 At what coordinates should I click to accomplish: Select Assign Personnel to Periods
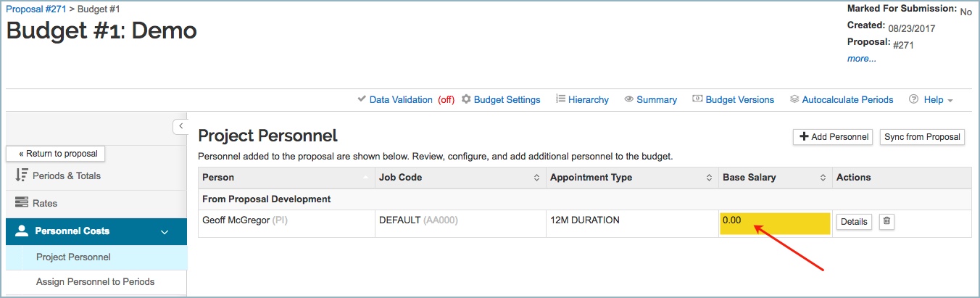[95, 282]
